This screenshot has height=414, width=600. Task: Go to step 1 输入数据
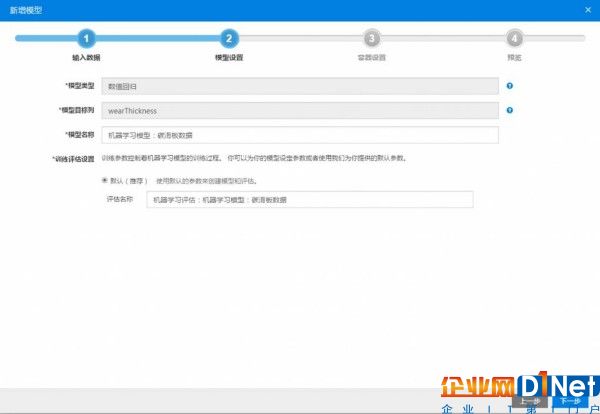pos(86,38)
